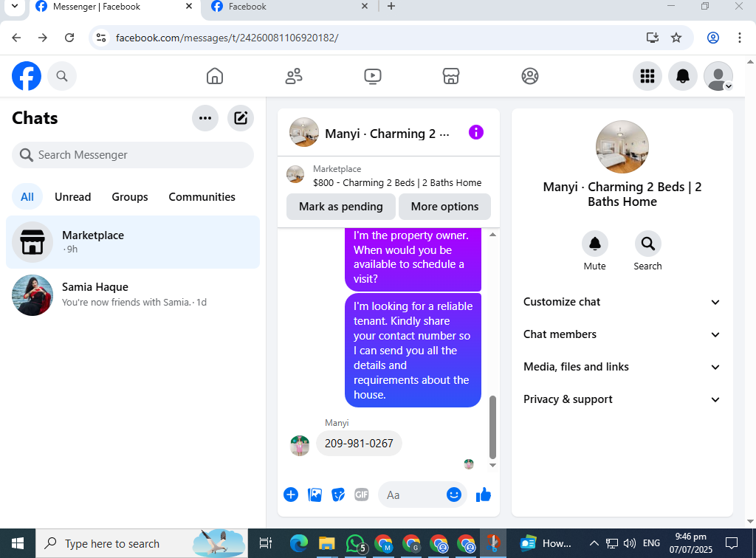The image size is (756, 558).
Task: Select the Communities filter tab
Action: point(202,196)
